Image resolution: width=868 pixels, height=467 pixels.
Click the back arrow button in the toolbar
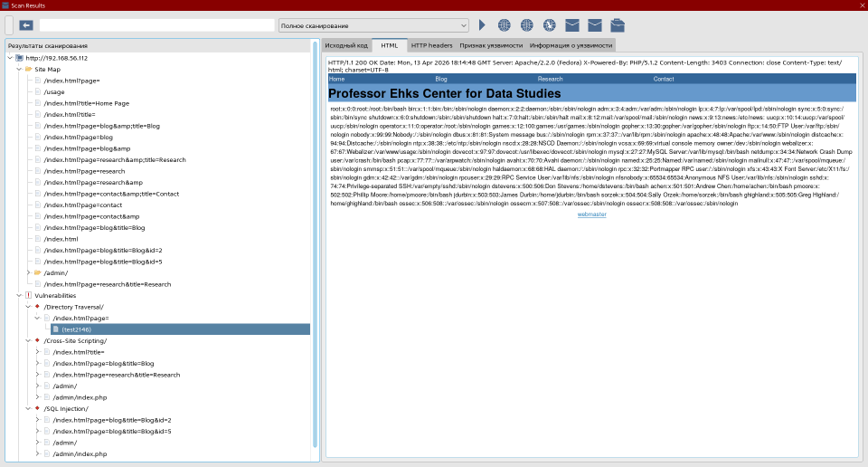click(26, 25)
